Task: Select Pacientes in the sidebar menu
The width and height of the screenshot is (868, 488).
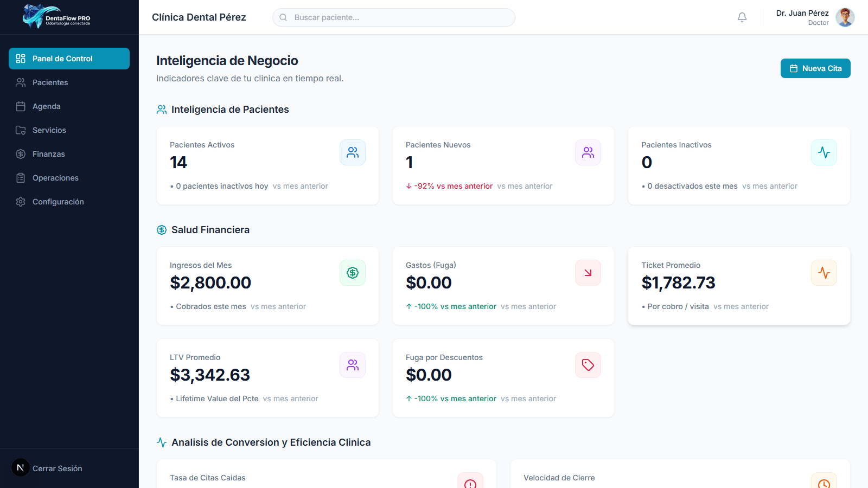Action: click(49, 82)
